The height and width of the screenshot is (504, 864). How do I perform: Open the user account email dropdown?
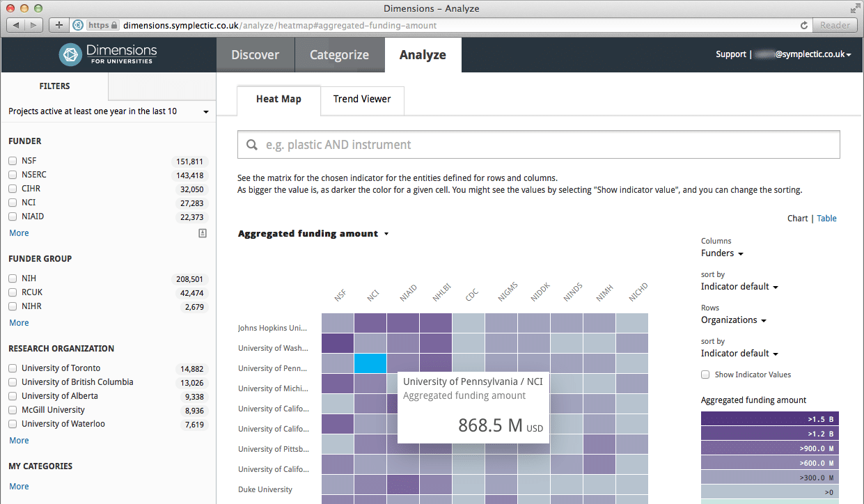pyautogui.click(x=803, y=54)
